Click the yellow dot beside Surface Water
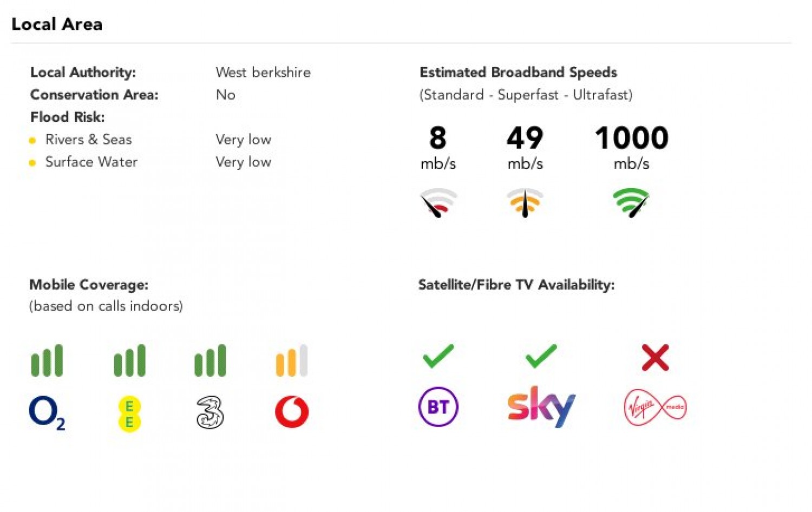Image resolution: width=812 pixels, height=512 pixels. click(x=32, y=162)
